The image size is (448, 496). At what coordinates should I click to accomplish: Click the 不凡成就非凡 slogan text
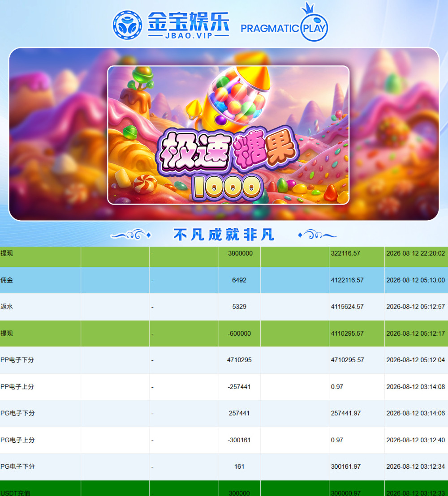pos(224,235)
